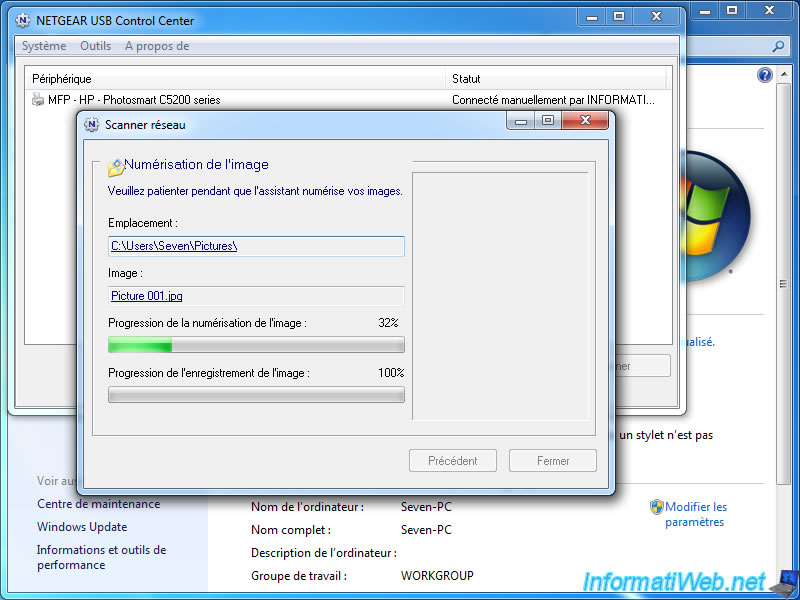800x600 pixels.
Task: Open the C:\Users\Seven\Pictures\ location link
Action: click(x=174, y=246)
